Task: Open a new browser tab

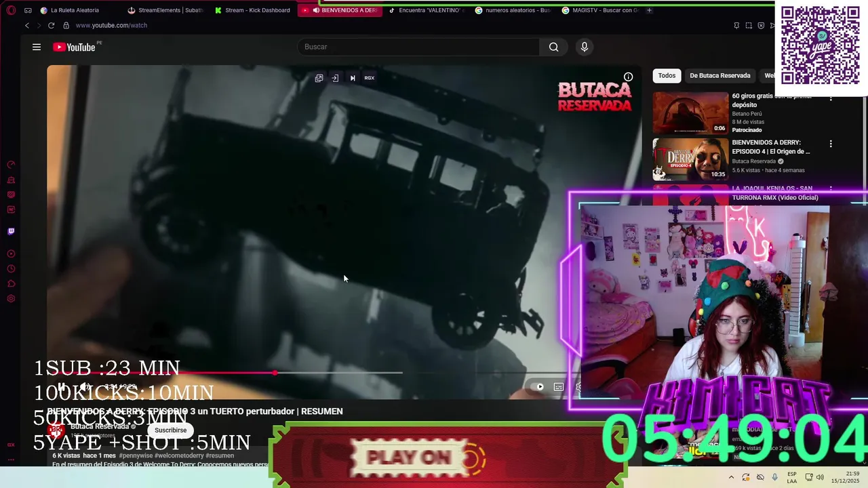Action: tap(649, 10)
